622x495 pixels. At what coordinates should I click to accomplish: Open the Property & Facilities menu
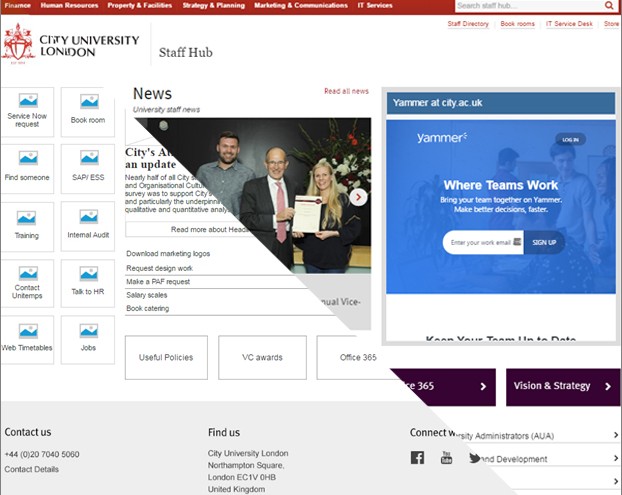click(x=140, y=6)
